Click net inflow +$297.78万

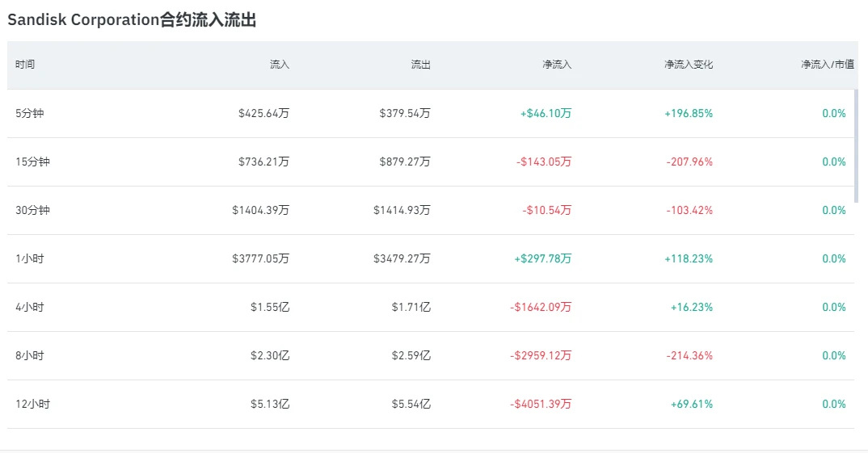[x=543, y=258]
